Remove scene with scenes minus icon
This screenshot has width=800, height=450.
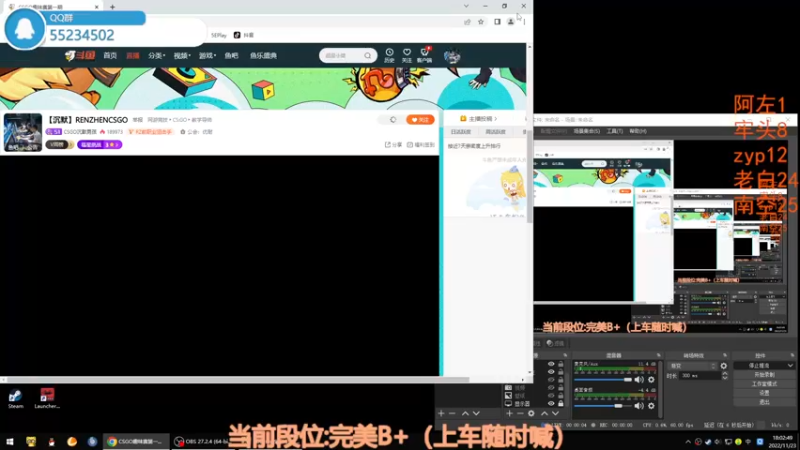[452, 413]
